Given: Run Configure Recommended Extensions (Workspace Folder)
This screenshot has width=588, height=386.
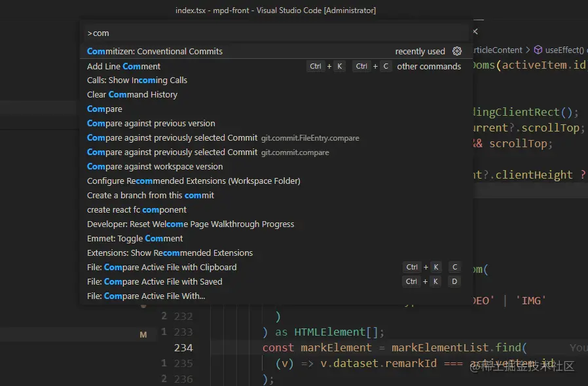Looking at the screenshot, I should tap(194, 181).
